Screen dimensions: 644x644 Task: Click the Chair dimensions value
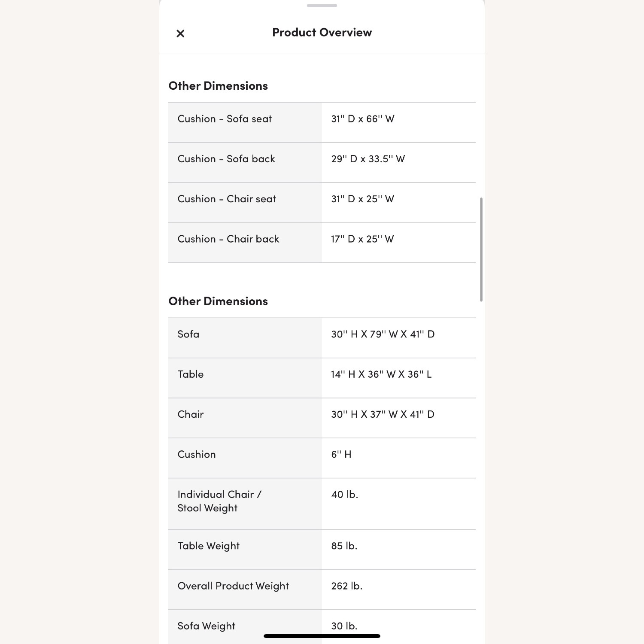point(383,414)
